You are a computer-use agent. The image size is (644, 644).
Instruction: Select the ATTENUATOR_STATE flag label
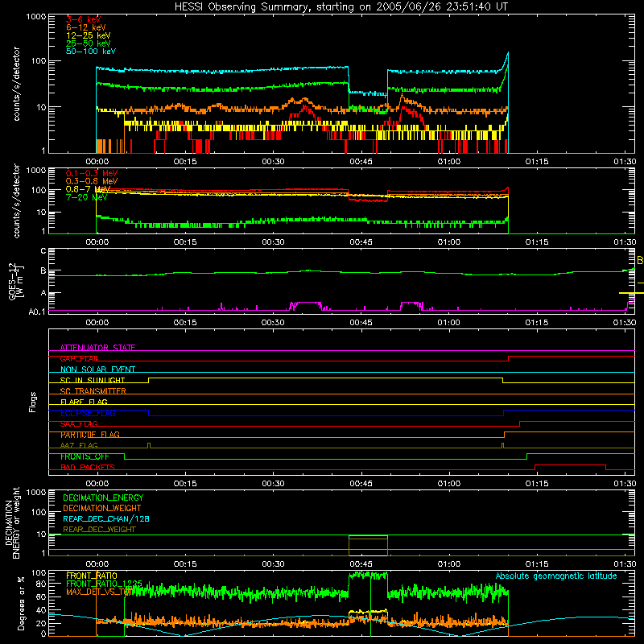(x=97, y=348)
